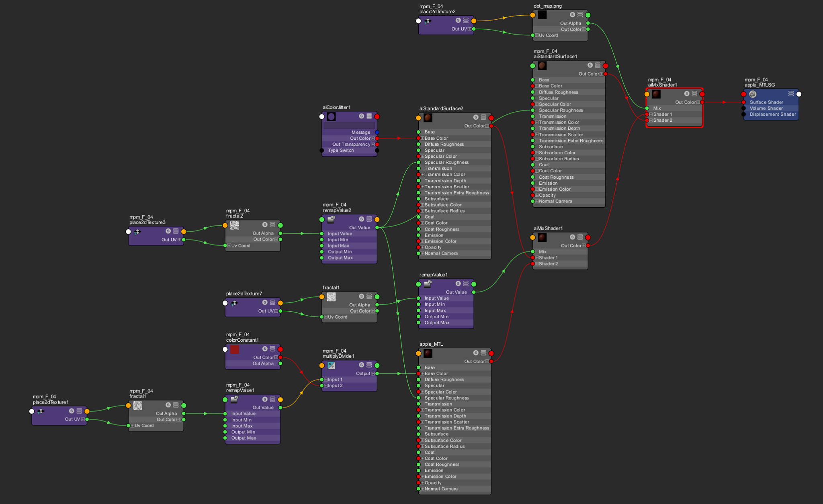
Task: Change view mode icon on place2dTexture7 node
Action: [x=272, y=302]
